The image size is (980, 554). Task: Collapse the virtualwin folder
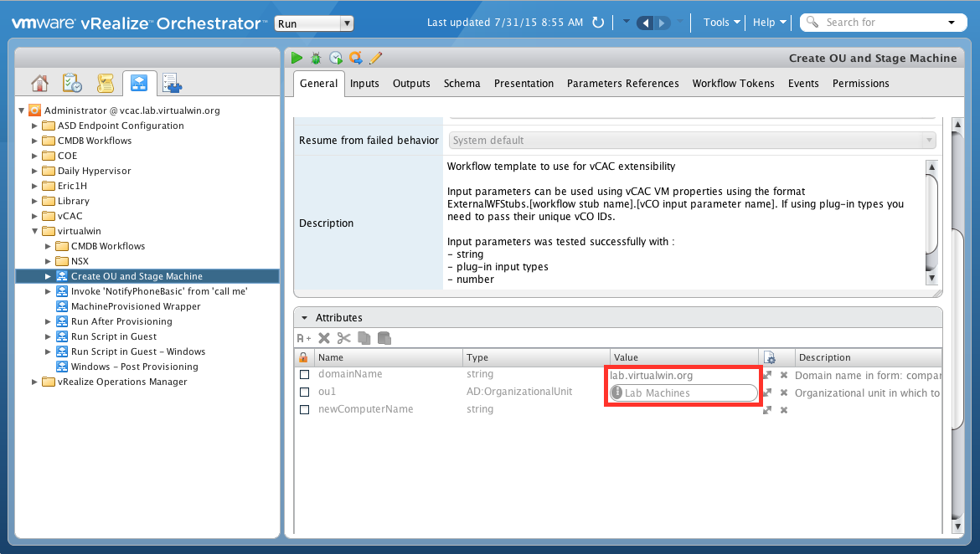click(x=35, y=231)
